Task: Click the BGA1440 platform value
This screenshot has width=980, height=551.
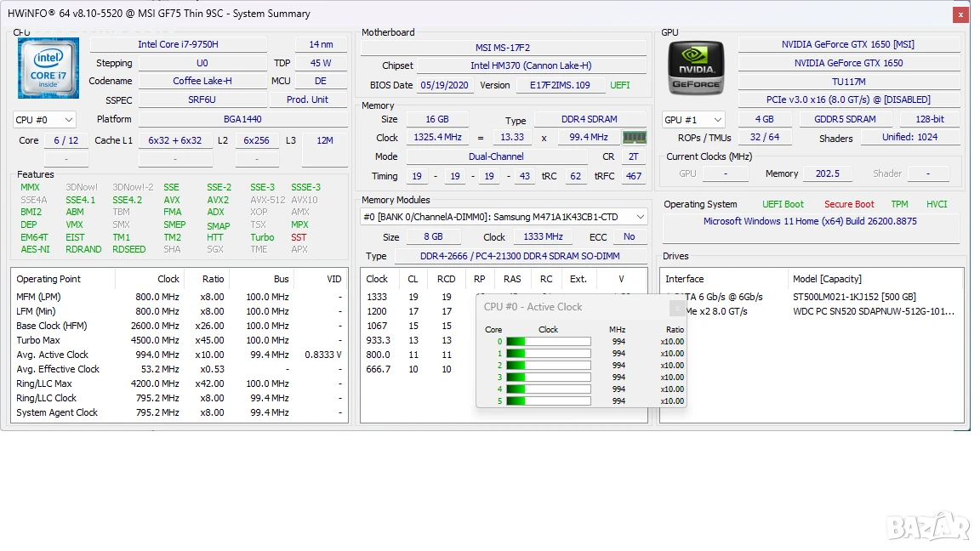Action: click(242, 119)
